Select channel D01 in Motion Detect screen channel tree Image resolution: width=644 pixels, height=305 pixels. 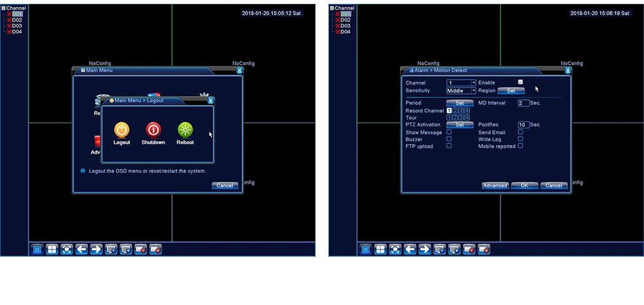[346, 14]
